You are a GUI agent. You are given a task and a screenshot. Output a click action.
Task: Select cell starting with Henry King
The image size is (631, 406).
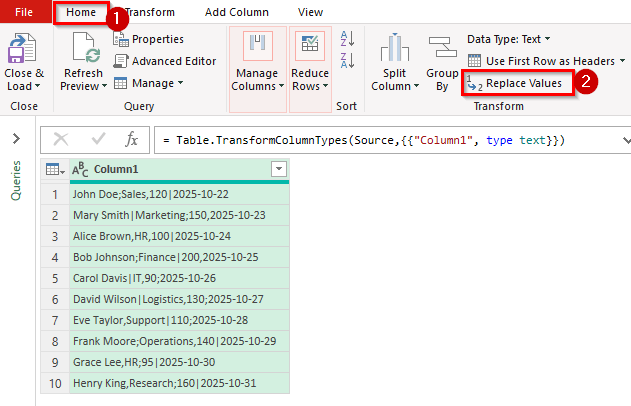click(179, 383)
